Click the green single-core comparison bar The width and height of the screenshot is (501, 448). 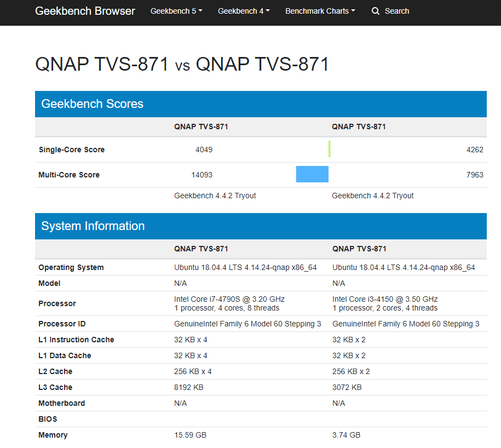tap(330, 149)
